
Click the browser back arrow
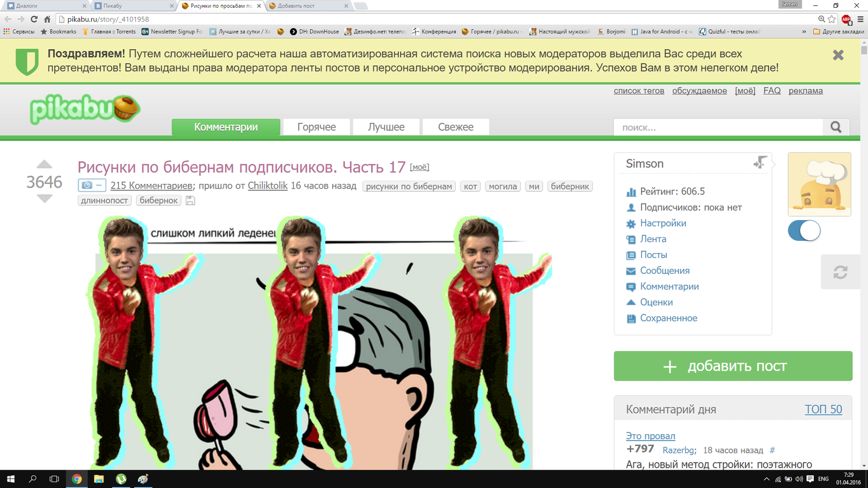pos(8,19)
